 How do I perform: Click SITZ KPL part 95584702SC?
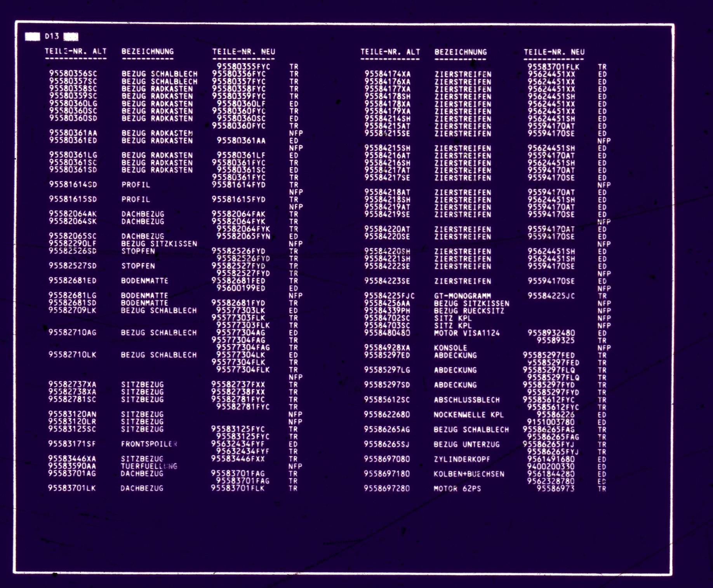tap(387, 318)
